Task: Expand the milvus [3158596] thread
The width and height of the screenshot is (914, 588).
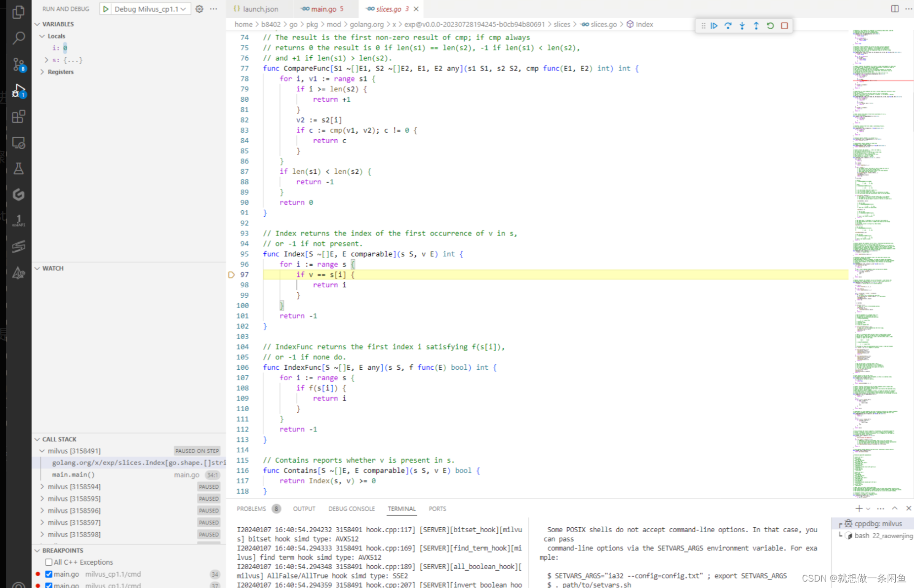Action: pyautogui.click(x=42, y=510)
